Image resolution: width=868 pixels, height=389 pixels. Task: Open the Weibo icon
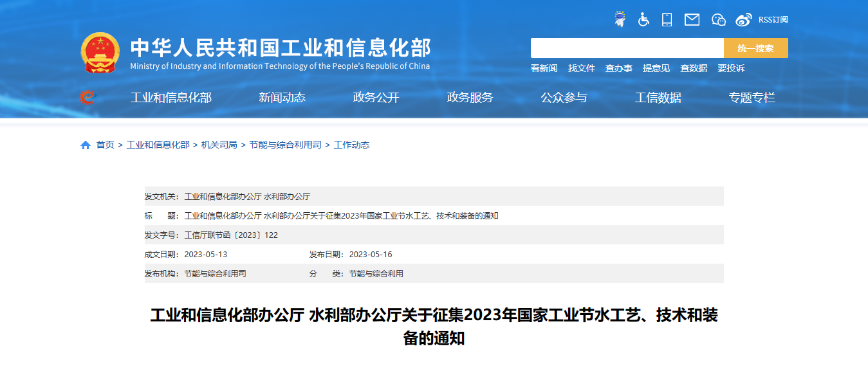[743, 19]
